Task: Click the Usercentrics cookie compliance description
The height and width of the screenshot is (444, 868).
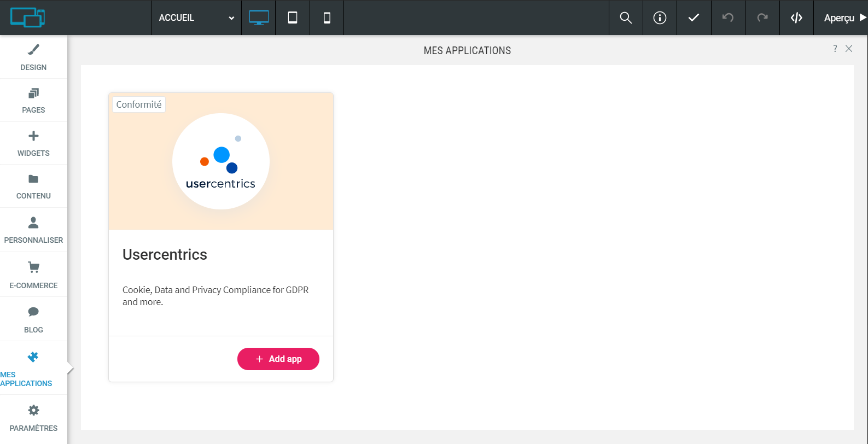Action: coord(215,296)
